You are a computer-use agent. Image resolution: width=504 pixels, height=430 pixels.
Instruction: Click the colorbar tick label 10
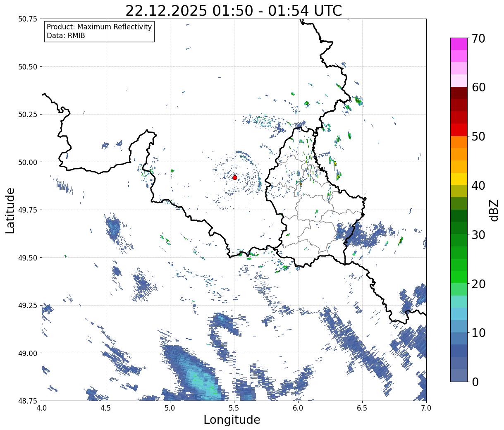478,332
